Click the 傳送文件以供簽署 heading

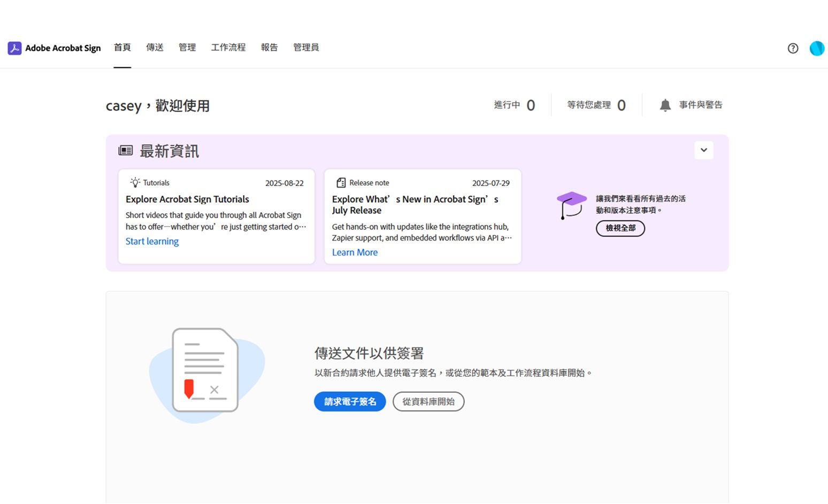point(369,353)
